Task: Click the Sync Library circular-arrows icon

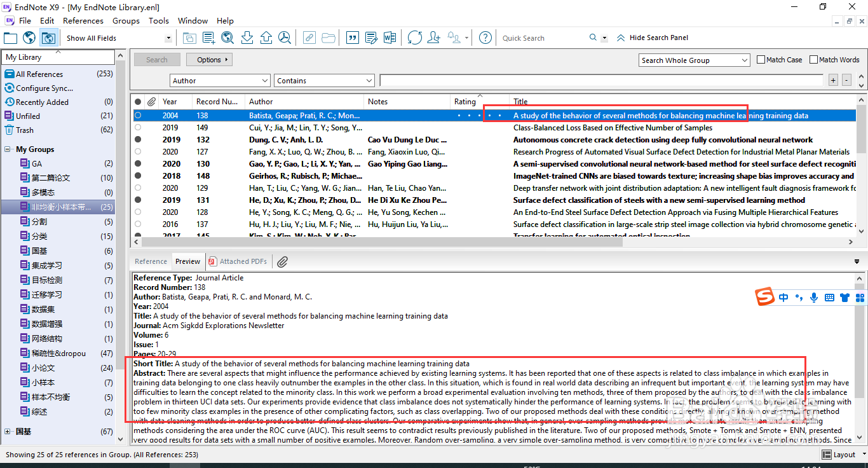Action: [x=415, y=38]
